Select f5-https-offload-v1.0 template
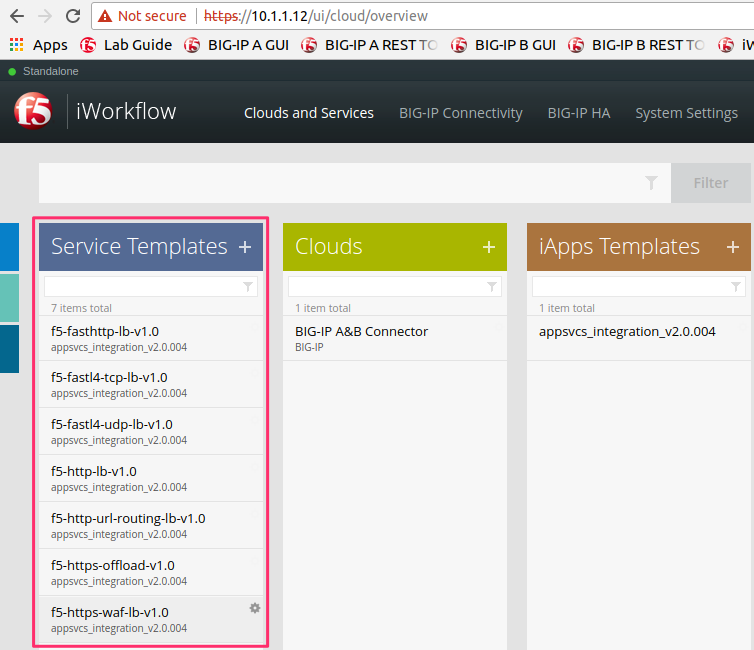The width and height of the screenshot is (754, 650). (151, 573)
